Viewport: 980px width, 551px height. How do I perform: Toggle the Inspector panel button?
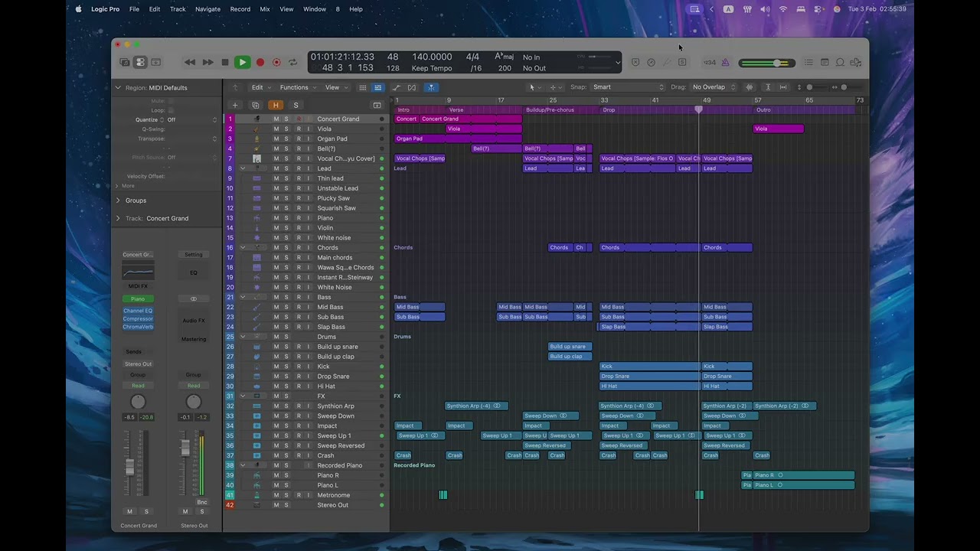click(x=140, y=62)
